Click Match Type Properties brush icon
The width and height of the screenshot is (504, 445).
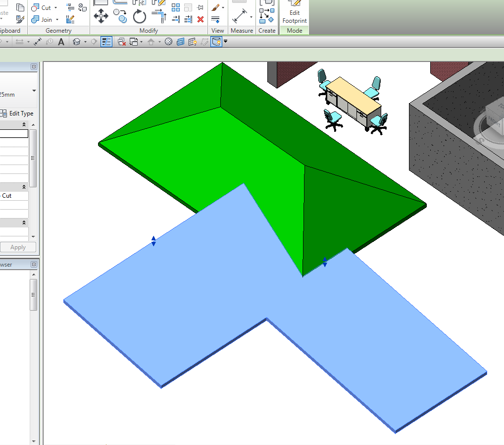pyautogui.click(x=20, y=20)
